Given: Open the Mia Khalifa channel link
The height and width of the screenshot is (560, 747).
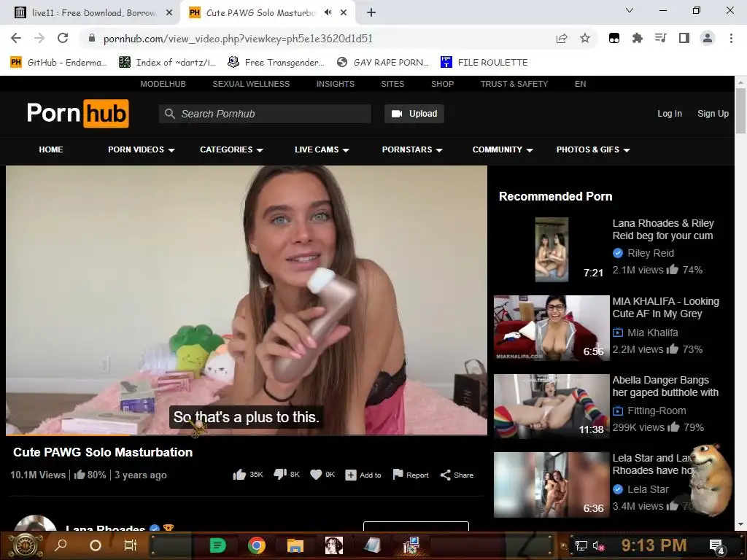Looking at the screenshot, I should pyautogui.click(x=652, y=332).
